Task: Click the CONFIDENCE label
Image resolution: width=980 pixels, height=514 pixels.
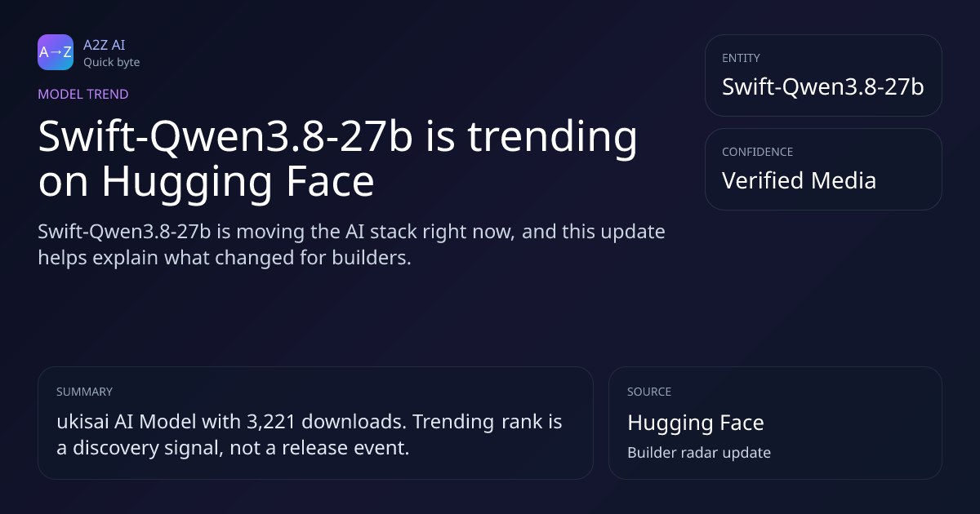Action: click(x=757, y=152)
